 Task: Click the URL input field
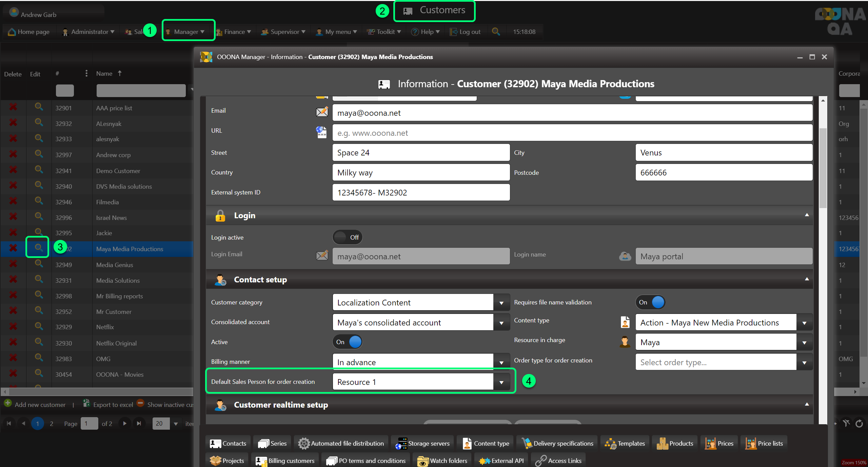click(572, 133)
